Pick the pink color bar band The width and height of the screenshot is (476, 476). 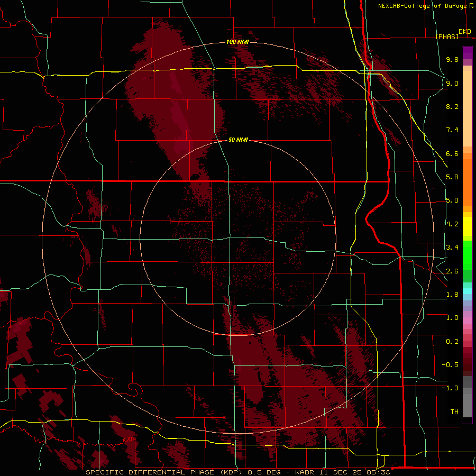(x=467, y=321)
